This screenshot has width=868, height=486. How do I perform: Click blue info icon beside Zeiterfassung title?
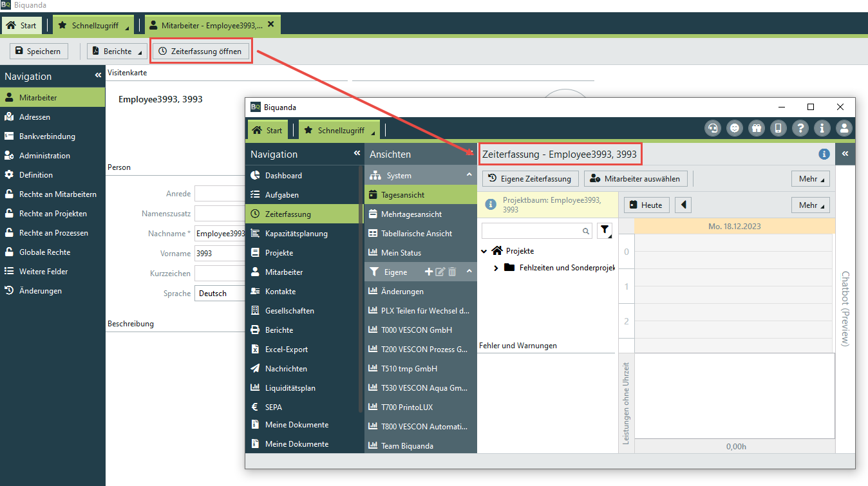[824, 154]
